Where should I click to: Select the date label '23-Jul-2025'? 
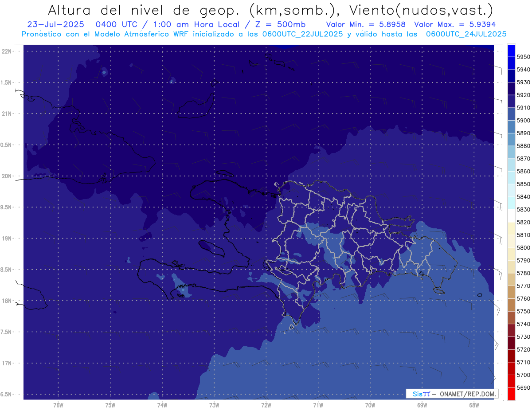tap(55, 25)
